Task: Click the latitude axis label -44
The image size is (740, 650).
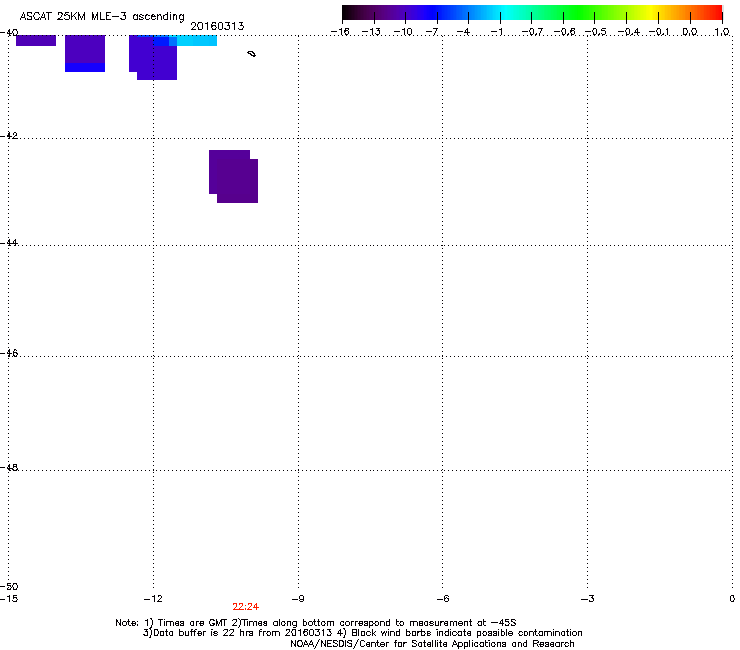Action: [9, 243]
